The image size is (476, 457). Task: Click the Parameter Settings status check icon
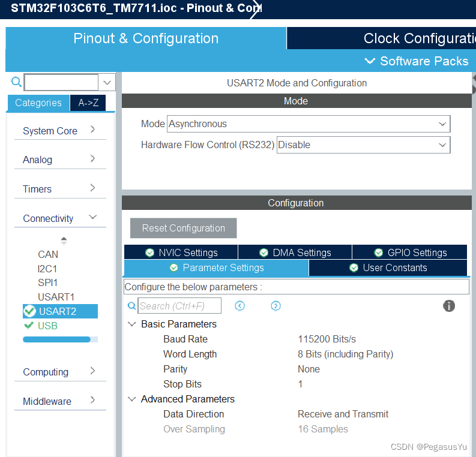(173, 267)
